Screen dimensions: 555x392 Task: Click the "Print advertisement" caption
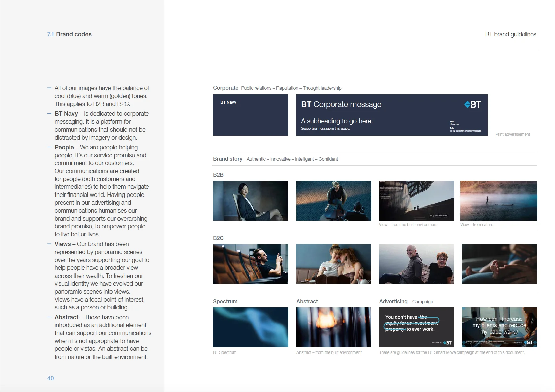512,134
